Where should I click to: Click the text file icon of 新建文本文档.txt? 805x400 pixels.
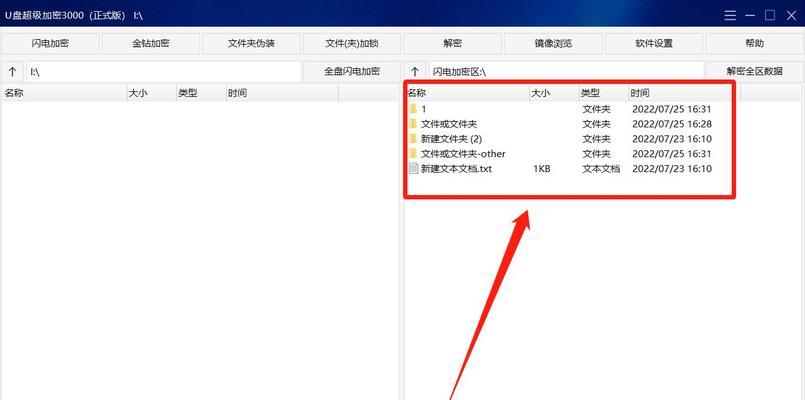(413, 168)
